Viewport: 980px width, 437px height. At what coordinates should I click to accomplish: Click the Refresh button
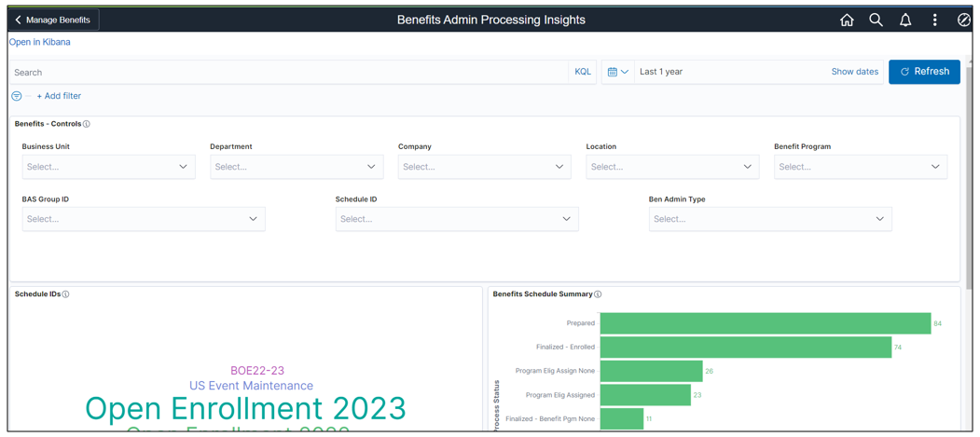(923, 72)
